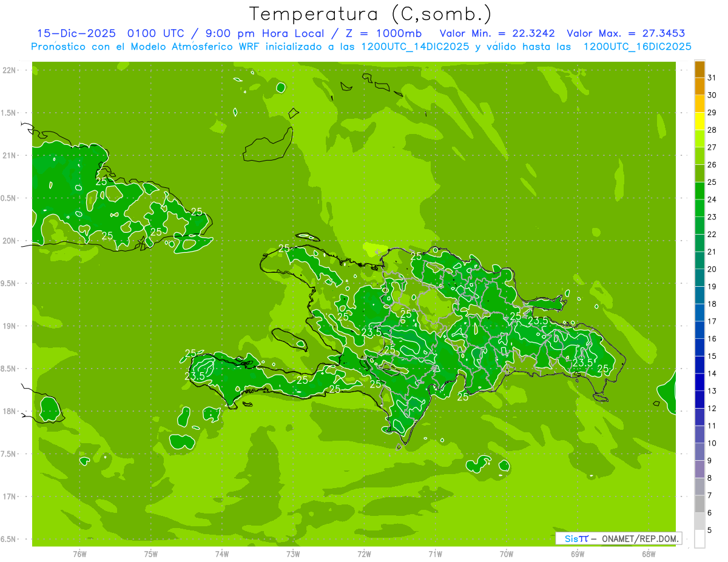This screenshot has height=562, width=728.
Task: Click the '76W' longitude label
Action: coord(79,554)
